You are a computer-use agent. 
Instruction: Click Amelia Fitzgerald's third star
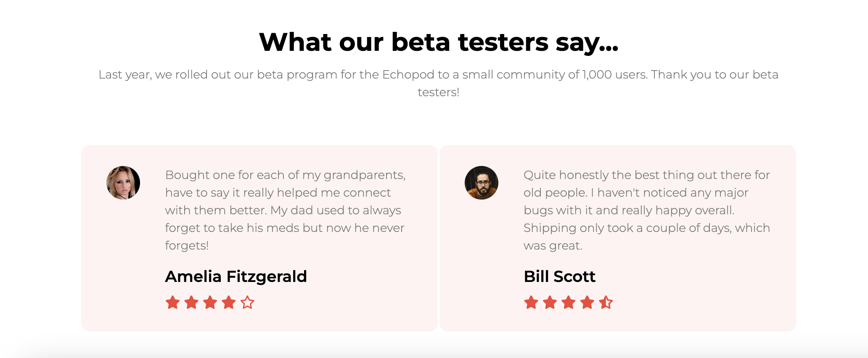pos(210,302)
